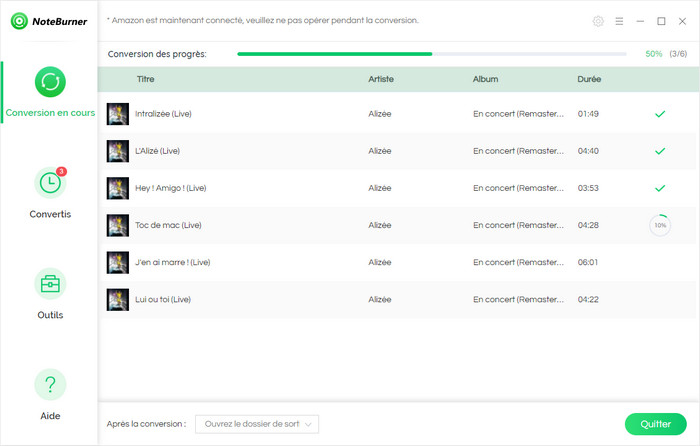Viewport: 700px width, 446px height.
Task: Select song title J'en ai marre ! (Live)
Action: pyautogui.click(x=172, y=262)
